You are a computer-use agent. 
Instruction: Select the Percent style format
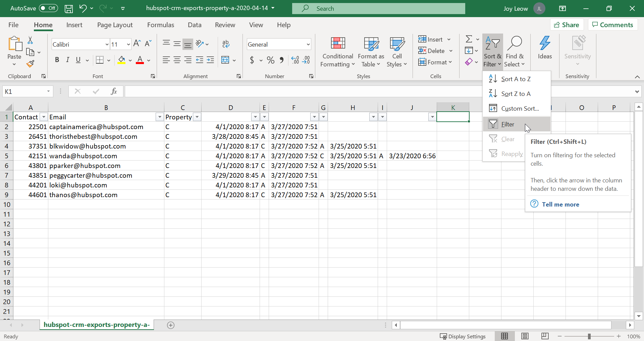270,60
